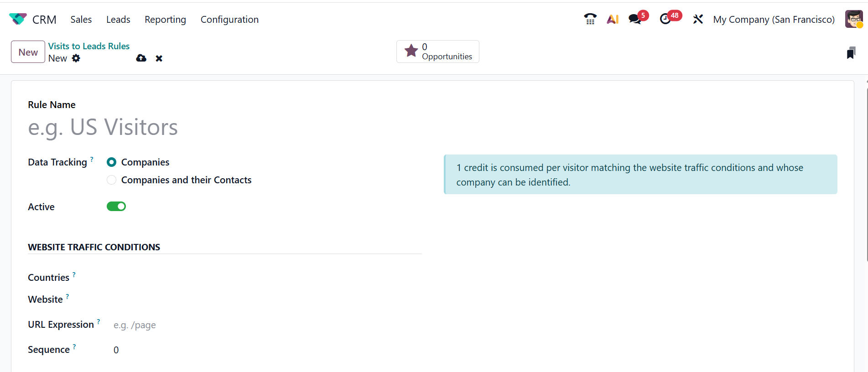
Task: Click the CRM app logo icon
Action: pos(18,19)
